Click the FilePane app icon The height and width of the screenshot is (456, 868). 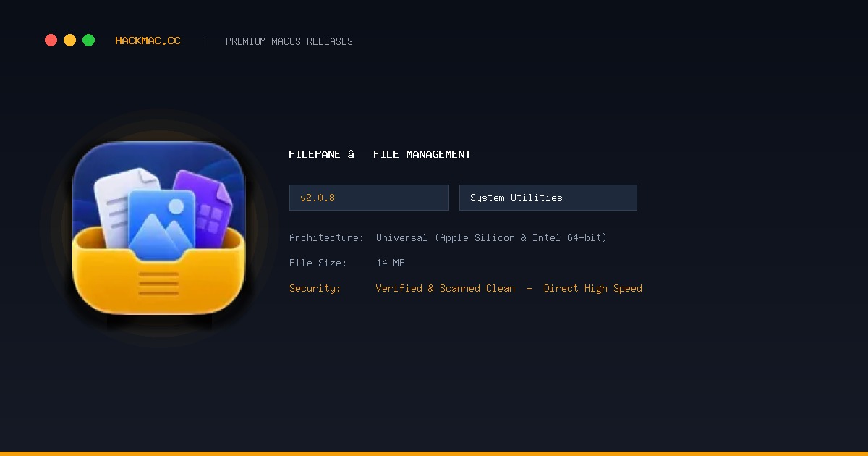click(x=159, y=228)
